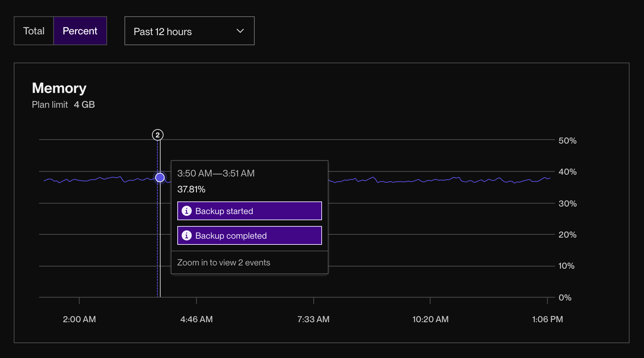Click the info icon on Backup completed
The image size is (644, 358).
(x=187, y=235)
